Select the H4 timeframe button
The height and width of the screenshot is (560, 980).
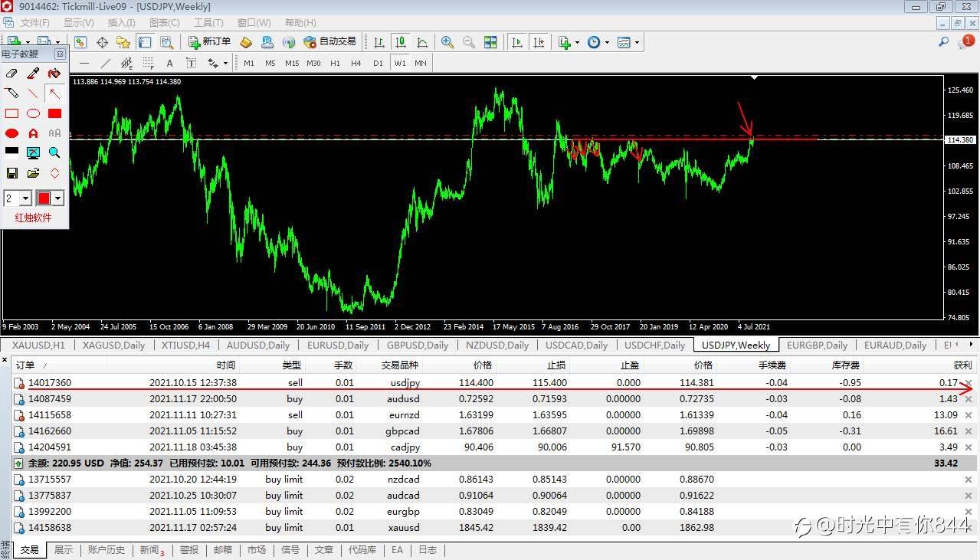356,63
